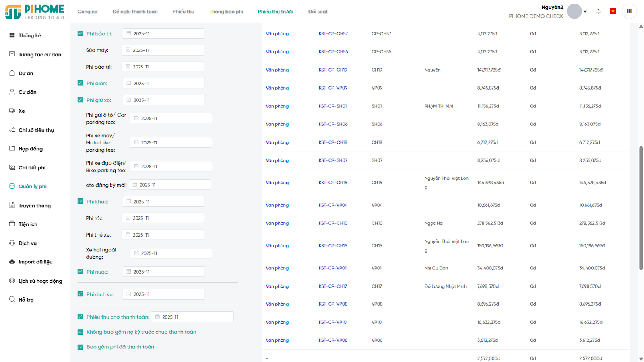Open the Đối soát tab
The width and height of the screenshot is (644, 362).
click(318, 12)
